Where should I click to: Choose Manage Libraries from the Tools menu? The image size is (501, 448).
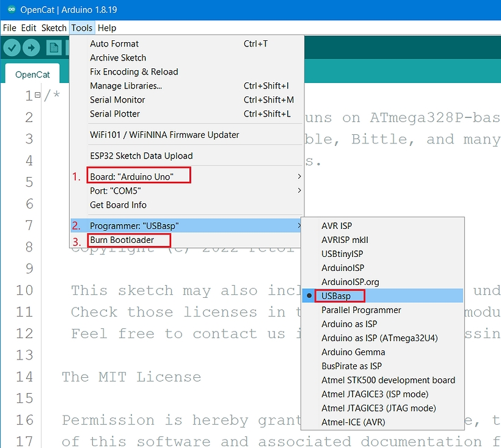[x=126, y=85]
